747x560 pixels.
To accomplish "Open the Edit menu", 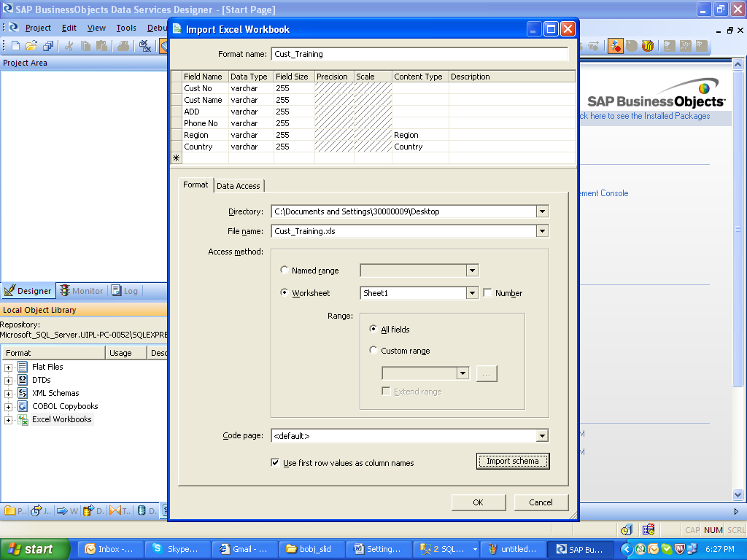I will tap(69, 28).
